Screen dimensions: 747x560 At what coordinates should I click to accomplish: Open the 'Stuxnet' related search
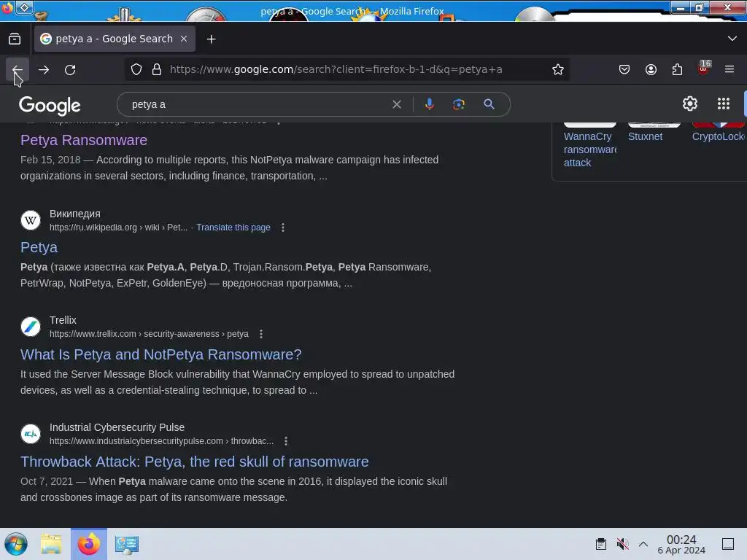pyautogui.click(x=645, y=136)
